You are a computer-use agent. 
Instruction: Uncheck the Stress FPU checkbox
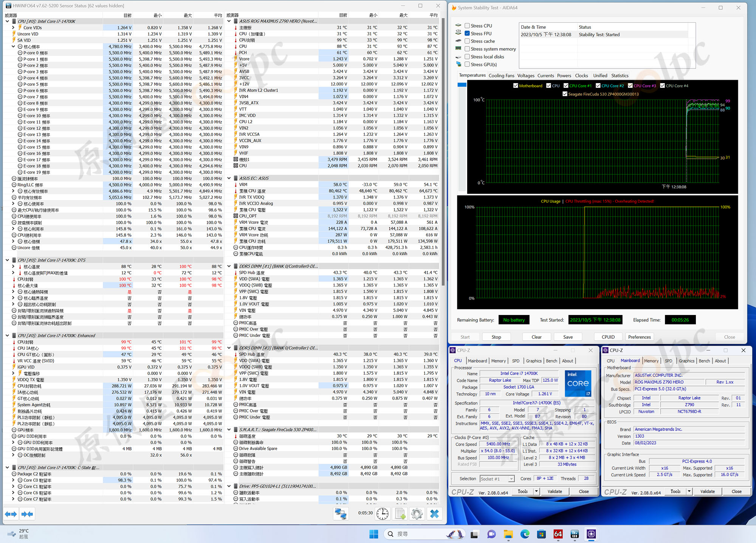(467, 33)
